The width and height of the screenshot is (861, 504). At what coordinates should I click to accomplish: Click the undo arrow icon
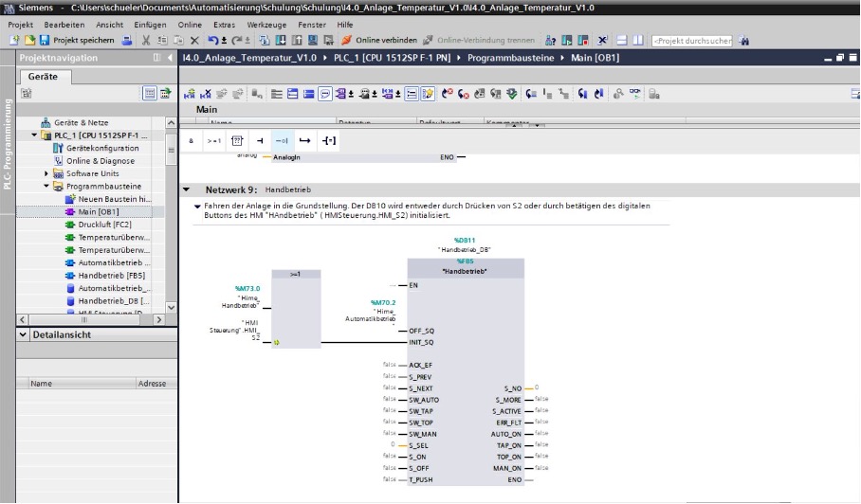coord(212,41)
